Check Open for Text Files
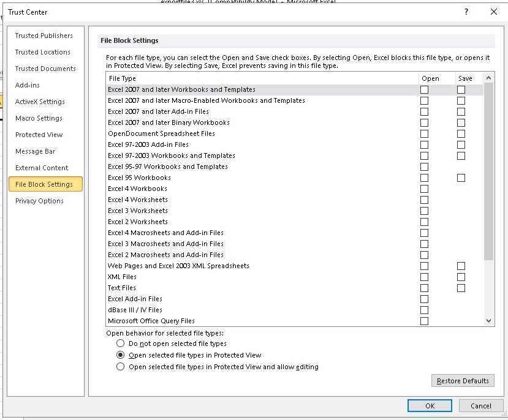The height and width of the screenshot is (420, 508). click(x=424, y=288)
